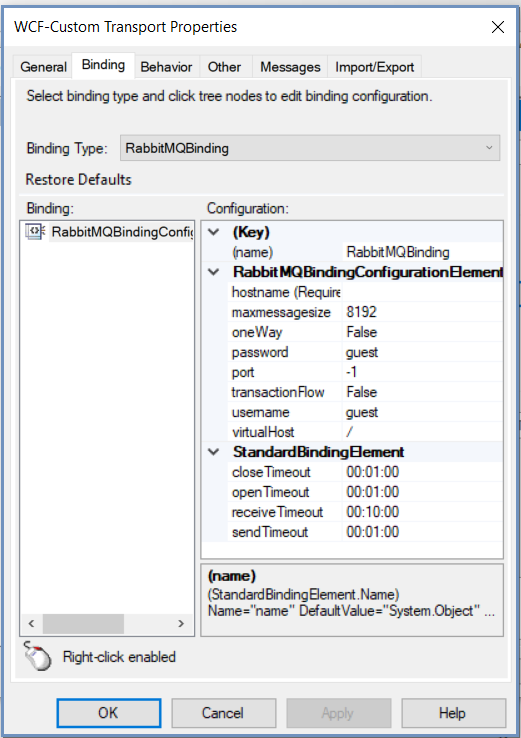Close the WCF-Custom Transport Properties dialog

pyautogui.click(x=497, y=27)
